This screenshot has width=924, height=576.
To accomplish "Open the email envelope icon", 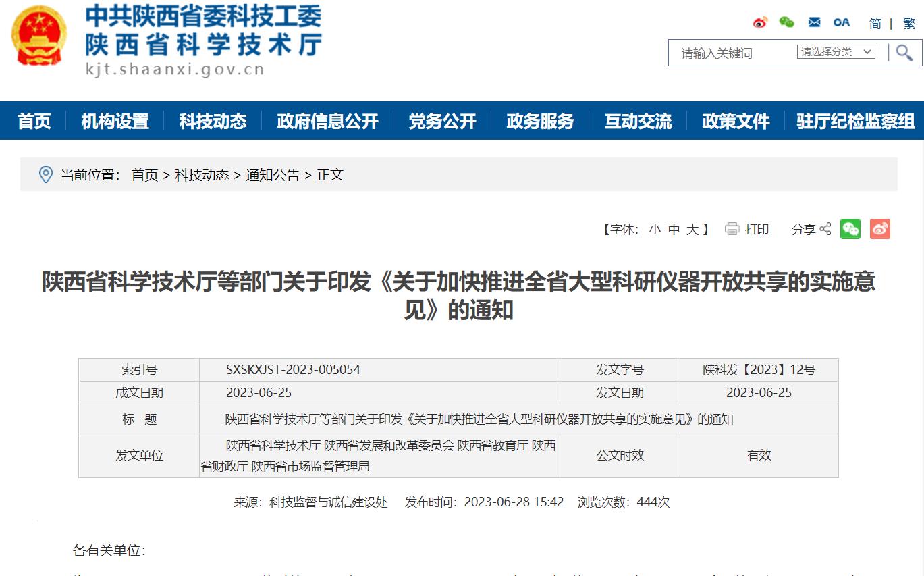I will [x=814, y=22].
